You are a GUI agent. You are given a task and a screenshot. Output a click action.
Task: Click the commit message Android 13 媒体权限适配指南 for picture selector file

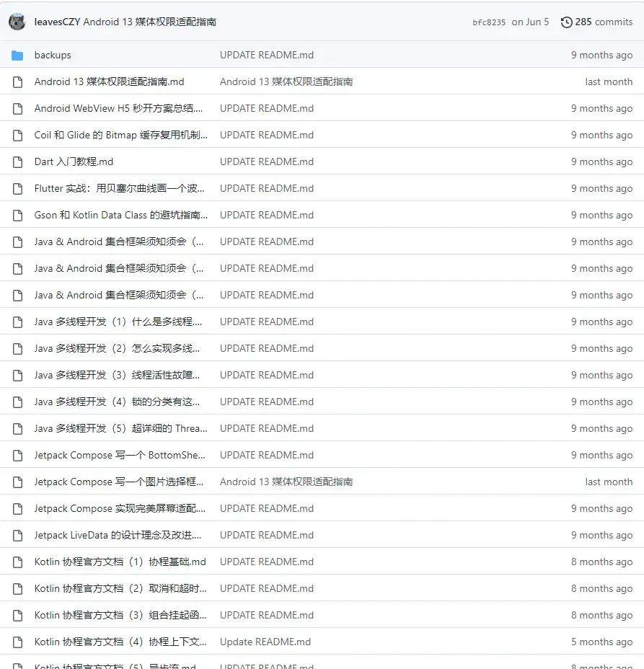point(286,482)
